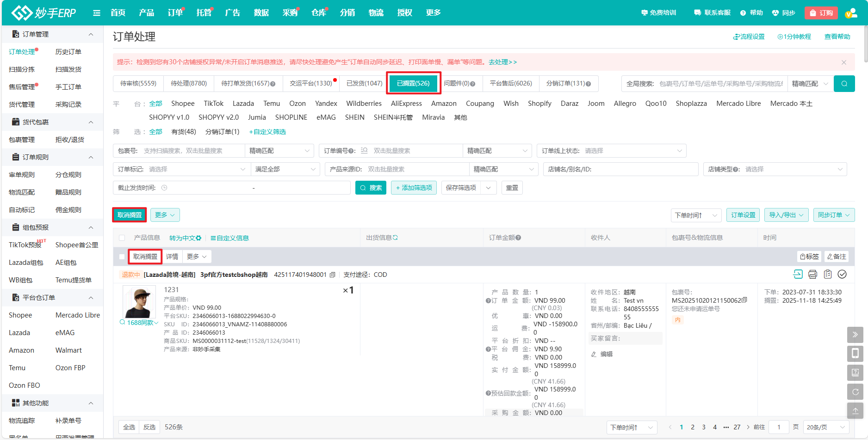Open 扫描发货 in the sidebar

pos(68,69)
